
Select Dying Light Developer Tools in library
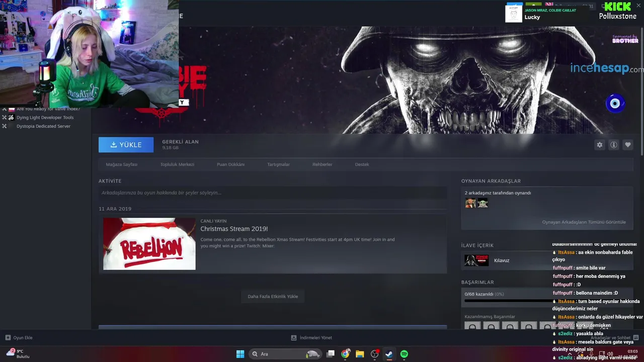click(x=45, y=118)
